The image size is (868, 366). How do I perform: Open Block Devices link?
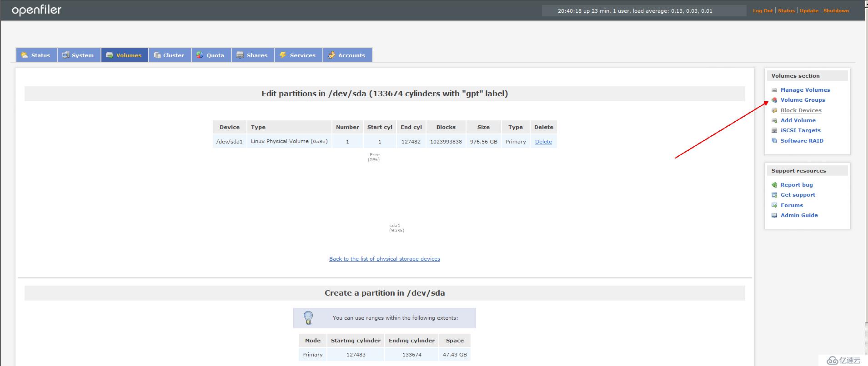[x=801, y=110]
